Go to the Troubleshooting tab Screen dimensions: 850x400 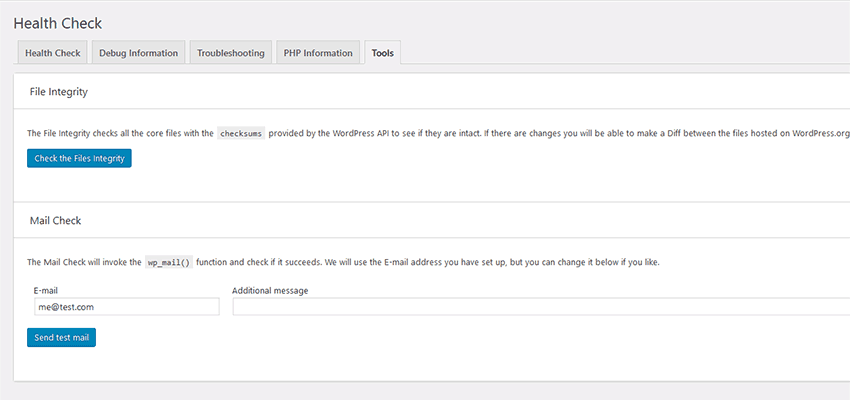click(230, 53)
